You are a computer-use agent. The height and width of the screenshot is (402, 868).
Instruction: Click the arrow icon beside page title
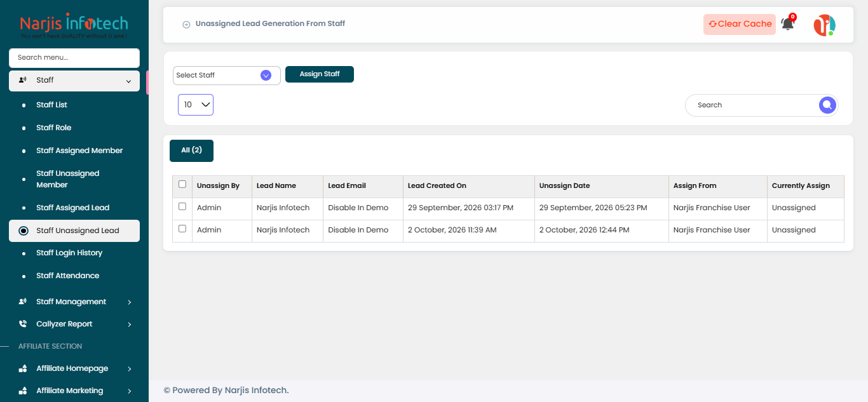(x=186, y=24)
